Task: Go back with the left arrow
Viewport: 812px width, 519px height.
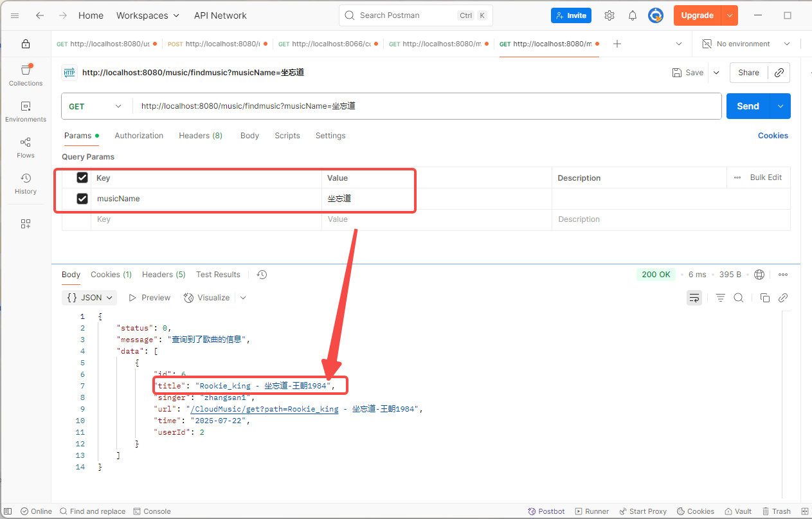Action: pos(40,15)
